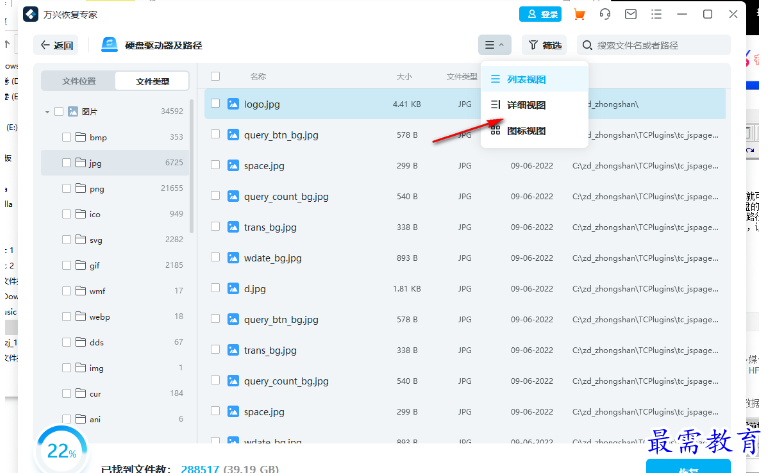Select 详细视图 from the view menu
Image resolution: width=769 pixels, height=473 pixels.
point(526,105)
